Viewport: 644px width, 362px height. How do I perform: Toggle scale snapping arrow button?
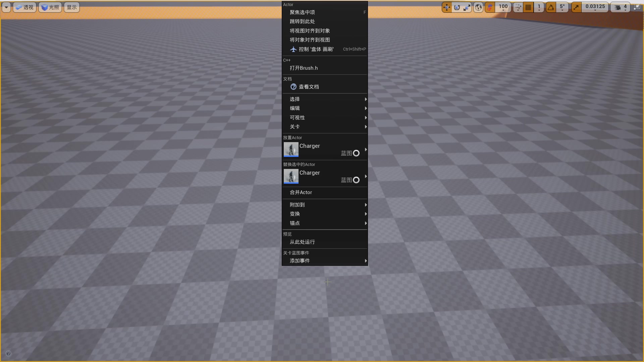click(576, 7)
